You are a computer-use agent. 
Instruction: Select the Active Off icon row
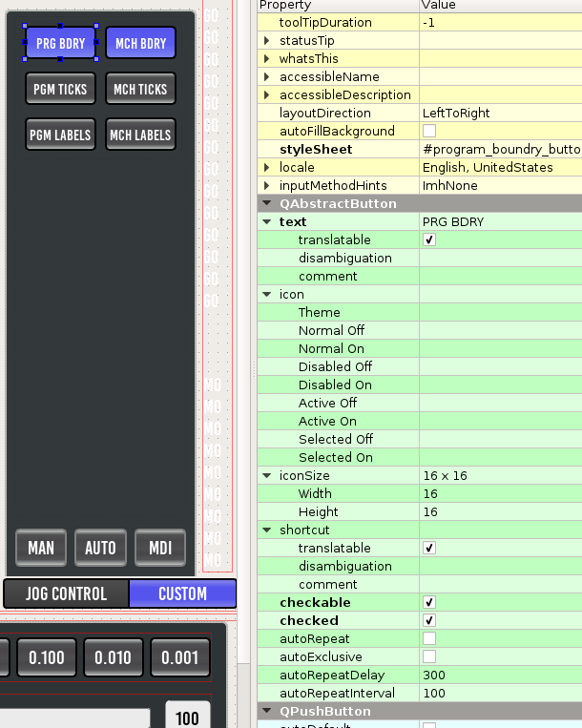click(x=420, y=403)
